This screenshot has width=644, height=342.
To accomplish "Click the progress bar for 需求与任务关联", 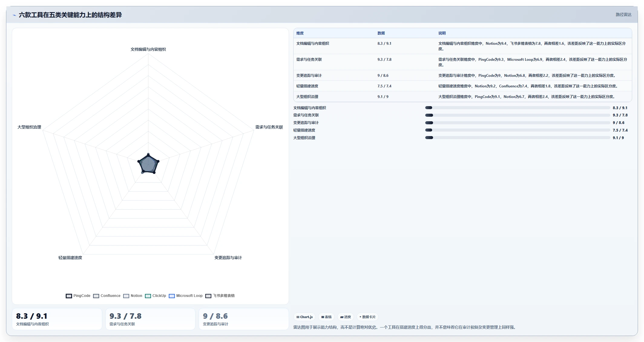I will [x=517, y=115].
